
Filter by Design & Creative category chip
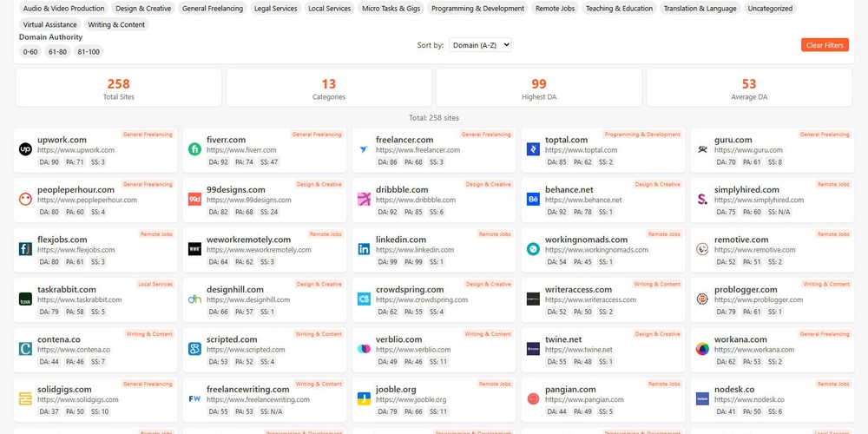pyautogui.click(x=143, y=9)
